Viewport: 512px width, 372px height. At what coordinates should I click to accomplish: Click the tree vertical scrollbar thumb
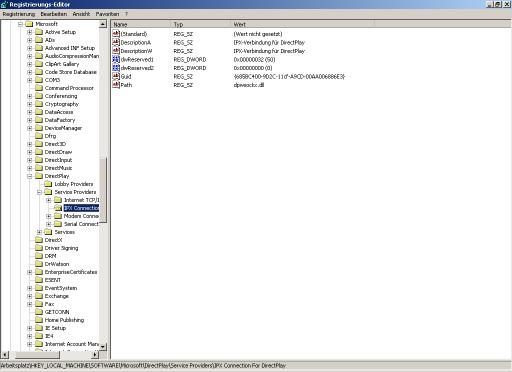(103, 189)
